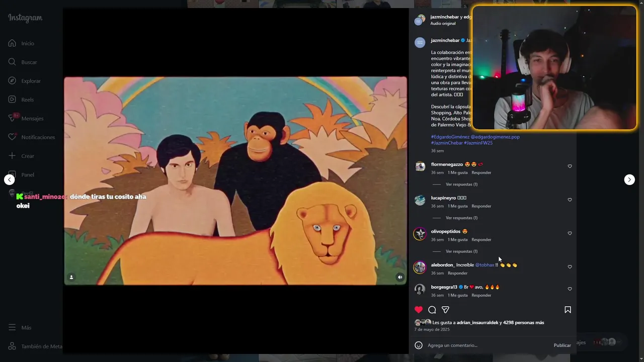Like flormenegazzo's comment
The width and height of the screenshot is (644, 362).
pos(570,166)
